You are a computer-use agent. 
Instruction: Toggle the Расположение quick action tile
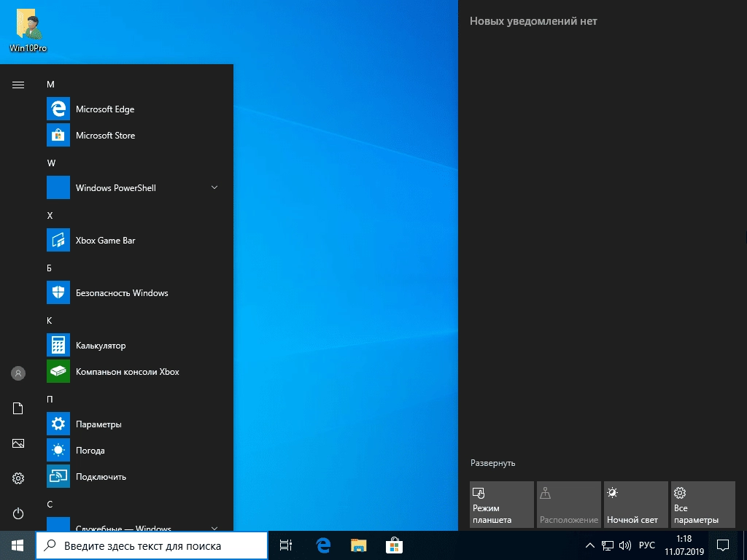(x=569, y=505)
